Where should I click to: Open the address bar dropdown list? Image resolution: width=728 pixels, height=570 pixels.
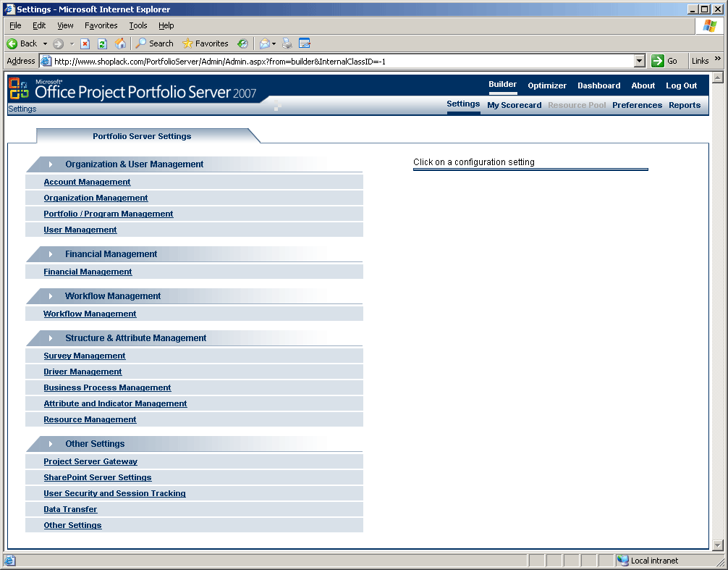pos(640,61)
